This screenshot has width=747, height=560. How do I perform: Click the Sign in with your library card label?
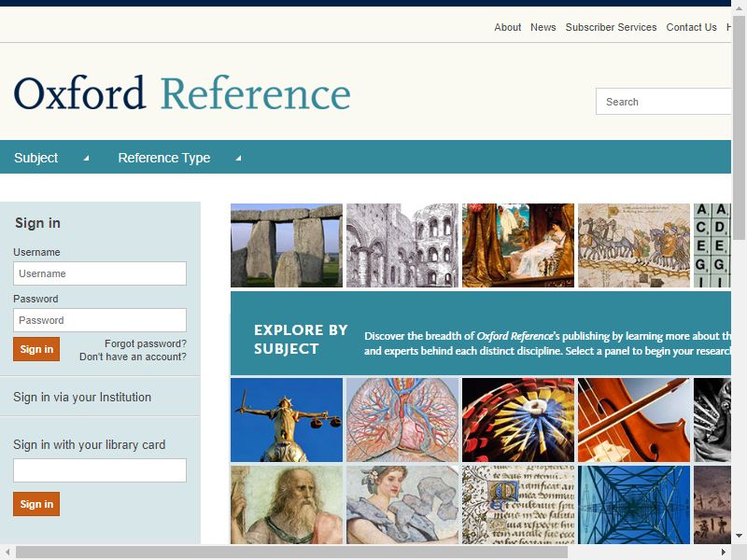(89, 444)
